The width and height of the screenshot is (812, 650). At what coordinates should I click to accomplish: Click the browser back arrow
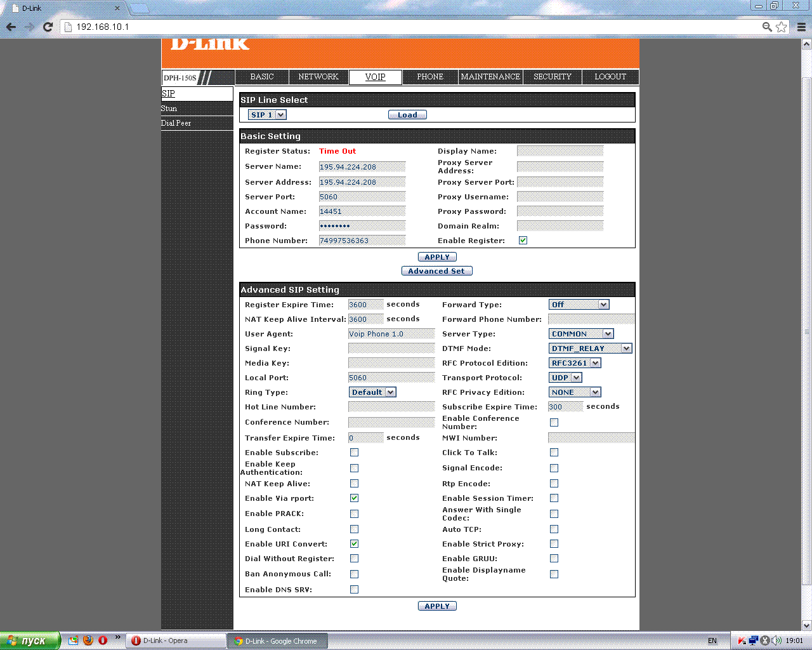[x=11, y=27]
